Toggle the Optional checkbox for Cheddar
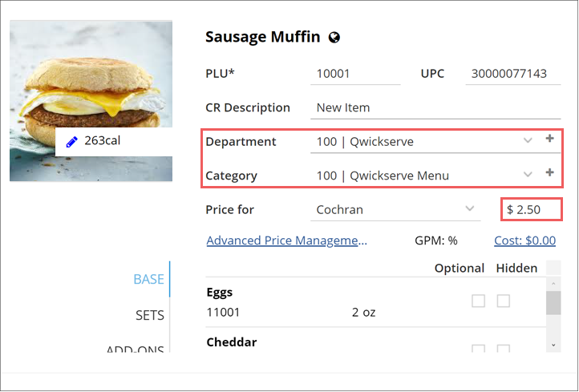The height and width of the screenshot is (392, 579). (x=478, y=349)
